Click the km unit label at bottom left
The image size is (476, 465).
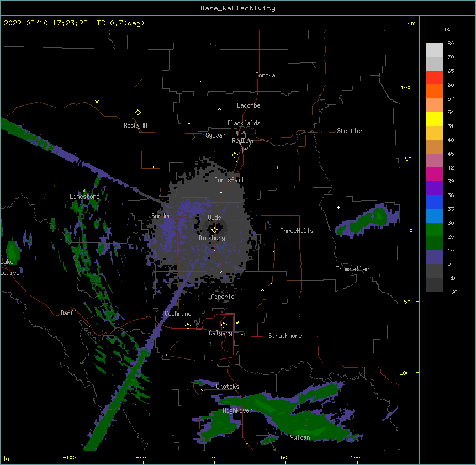click(x=8, y=458)
